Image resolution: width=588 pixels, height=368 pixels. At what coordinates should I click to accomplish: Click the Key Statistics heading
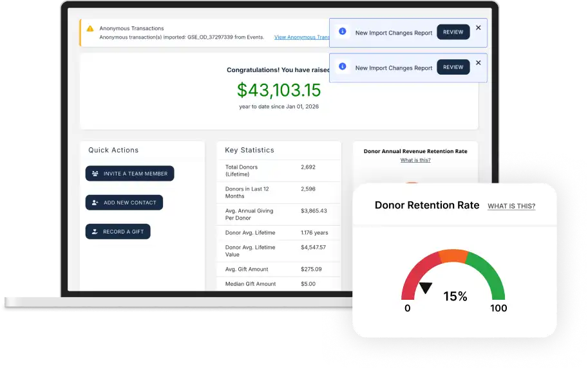point(249,150)
